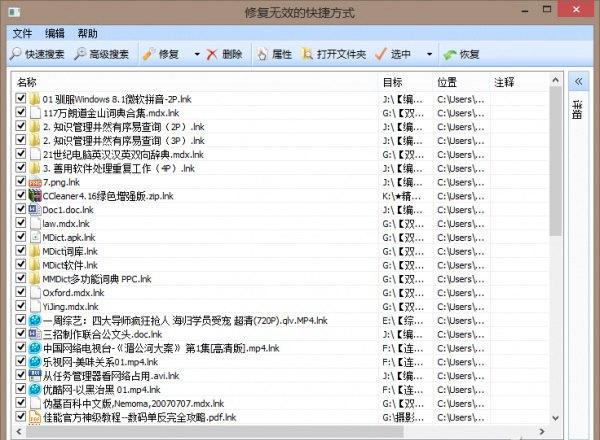
Task: Sort by the 注释 column header
Action: [x=519, y=82]
